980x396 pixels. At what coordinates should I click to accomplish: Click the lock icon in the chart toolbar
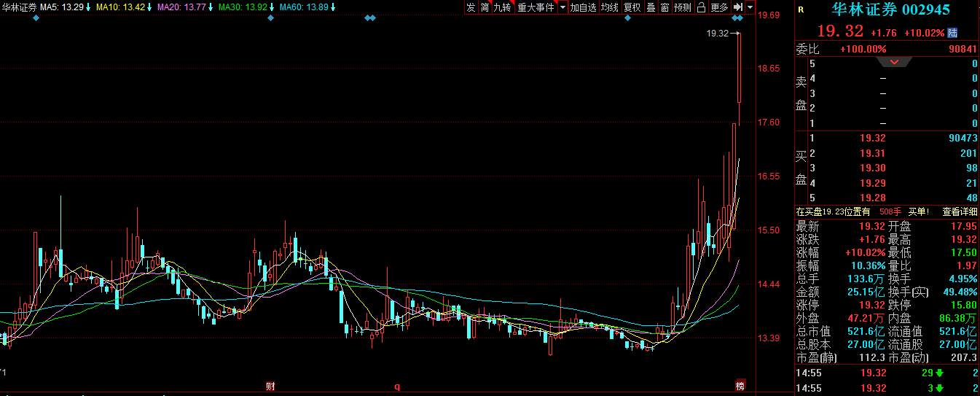pos(701,7)
